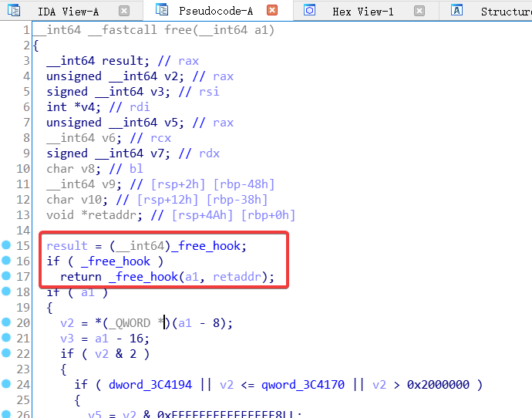Close the Pseudocode-A tab with red X

click(271, 11)
